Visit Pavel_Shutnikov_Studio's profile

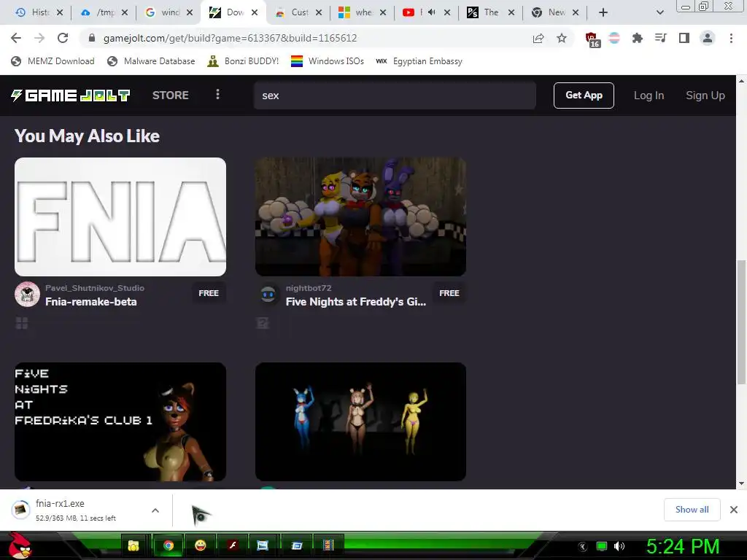[95, 287]
